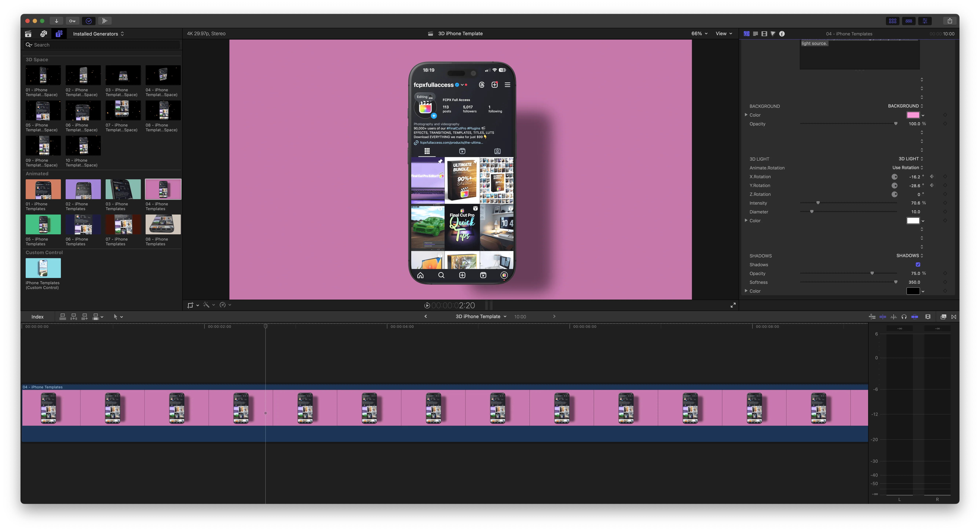Open the Generator inspector icon
The width and height of the screenshot is (980, 531).
coord(746,34)
